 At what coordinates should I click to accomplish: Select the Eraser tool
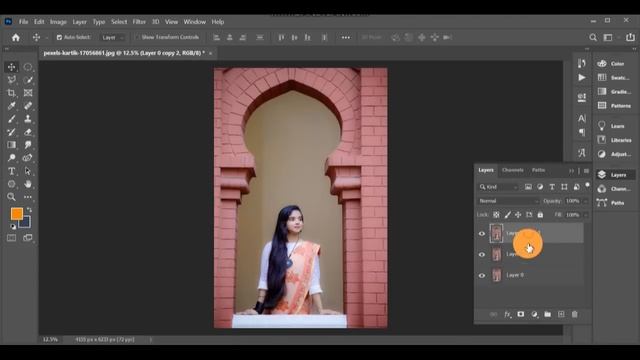pos(28,132)
